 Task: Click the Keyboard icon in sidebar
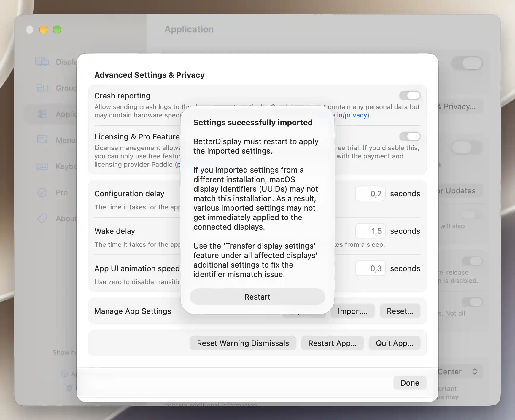point(42,166)
